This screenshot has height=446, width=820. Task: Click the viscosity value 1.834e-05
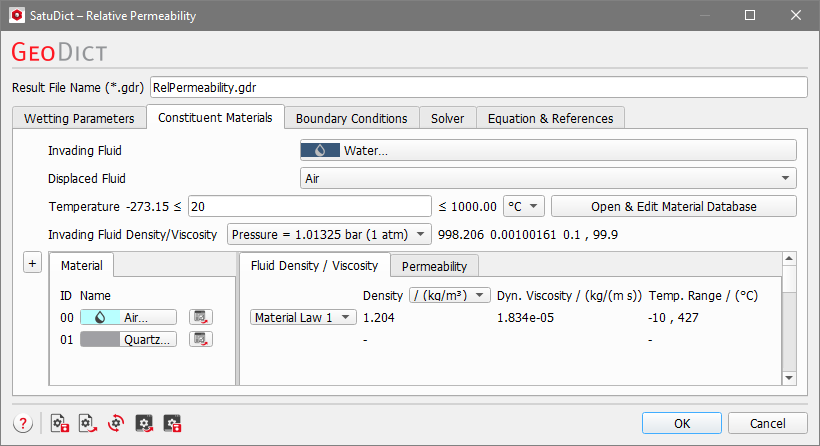coord(525,317)
